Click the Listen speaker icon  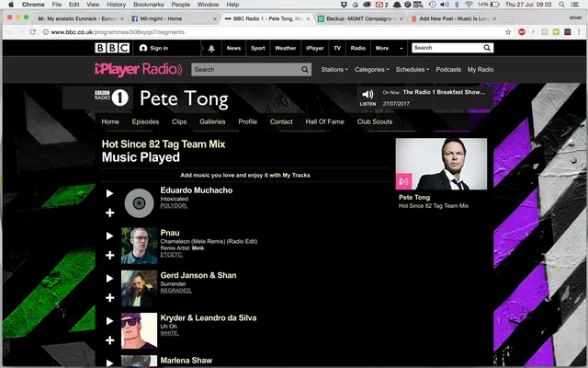point(367,95)
